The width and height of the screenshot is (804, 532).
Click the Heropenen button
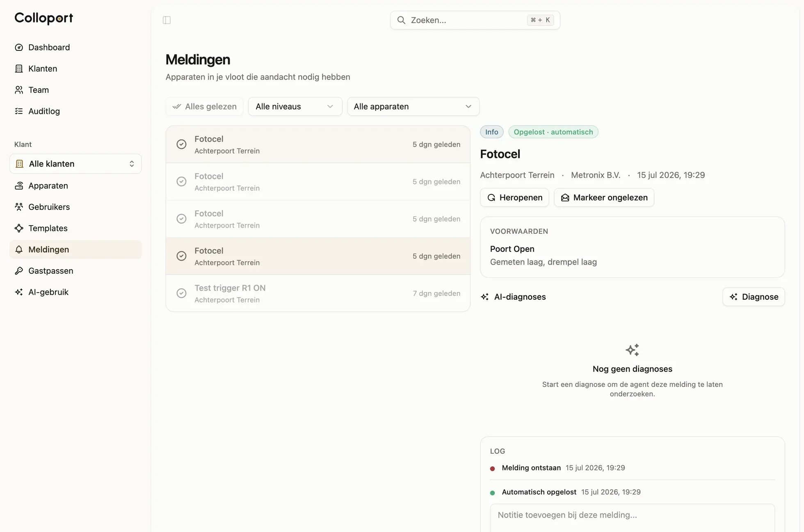[514, 198]
